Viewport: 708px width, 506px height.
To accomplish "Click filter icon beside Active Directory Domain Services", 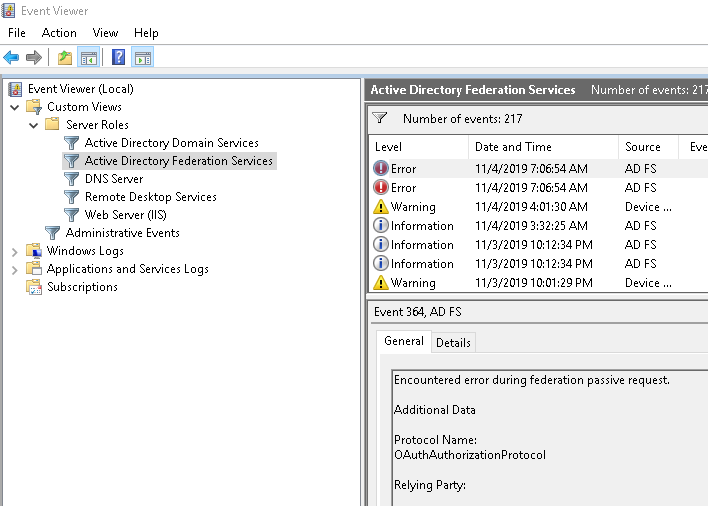I will [x=71, y=143].
